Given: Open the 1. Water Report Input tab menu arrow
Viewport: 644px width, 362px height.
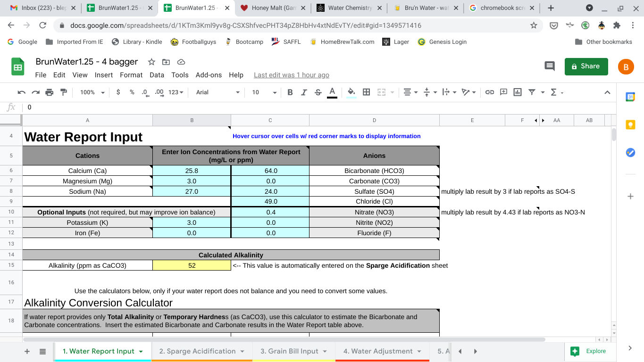Looking at the screenshot, I should tap(141, 352).
